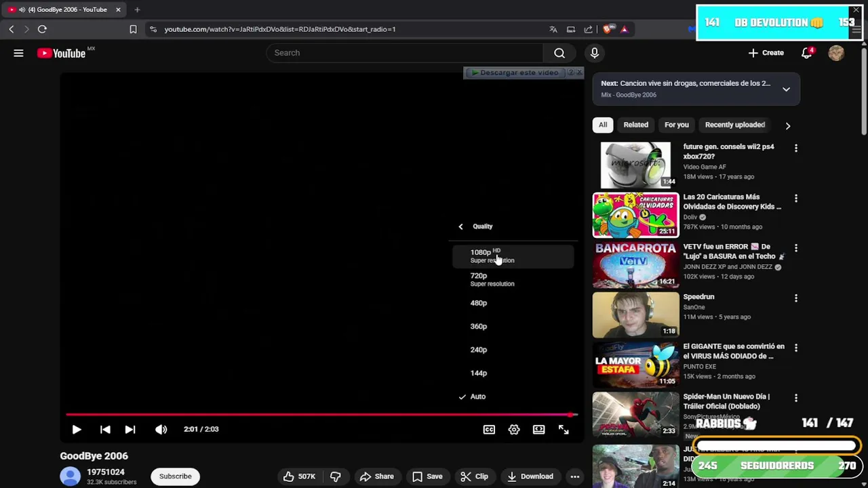Skip to next video in playlist

click(130, 429)
